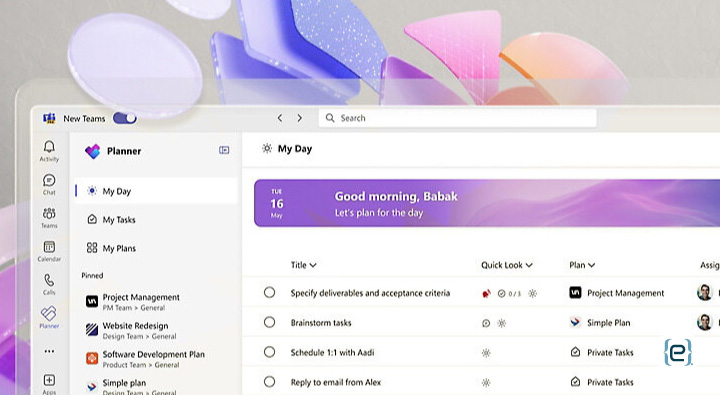Image resolution: width=720 pixels, height=395 pixels.
Task: Open the Apps plus icon
Action: click(x=49, y=380)
